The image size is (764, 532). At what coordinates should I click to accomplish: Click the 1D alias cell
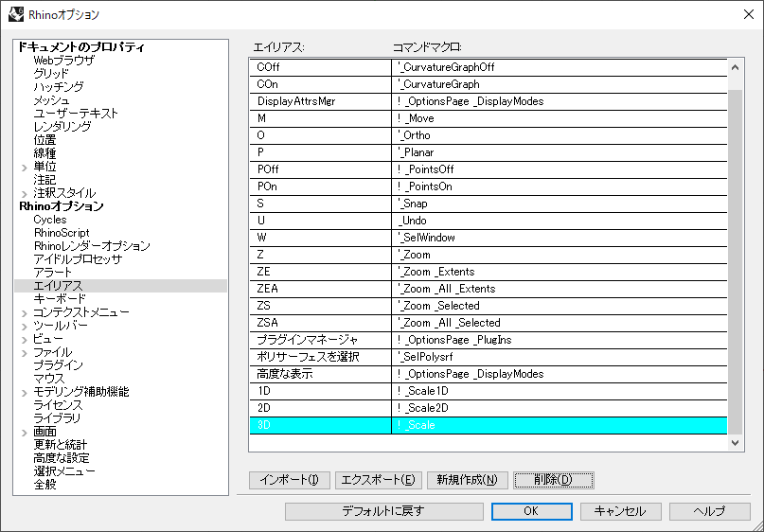pyautogui.click(x=321, y=391)
